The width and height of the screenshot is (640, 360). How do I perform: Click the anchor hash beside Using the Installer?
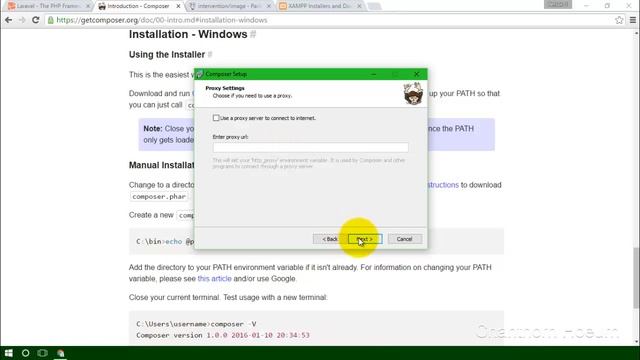coord(210,55)
